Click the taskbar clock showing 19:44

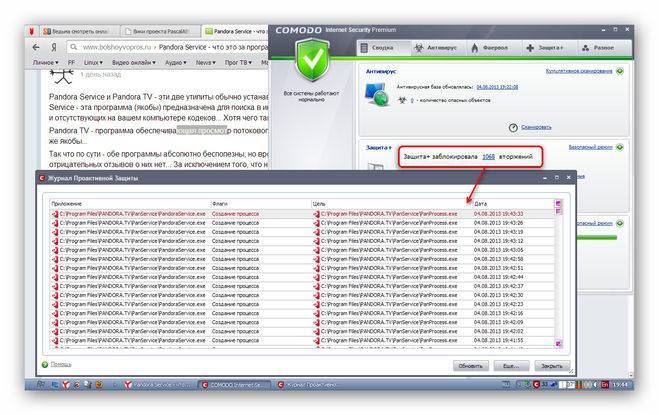[620, 384]
